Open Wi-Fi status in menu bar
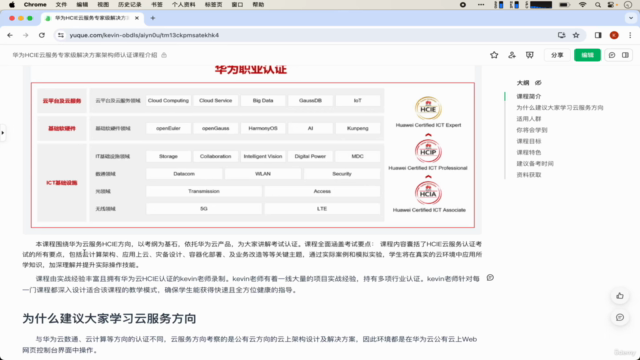640x360 pixels. [582, 4]
